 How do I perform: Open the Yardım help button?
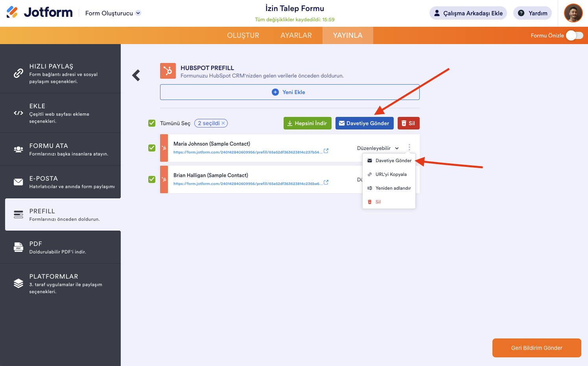click(533, 13)
